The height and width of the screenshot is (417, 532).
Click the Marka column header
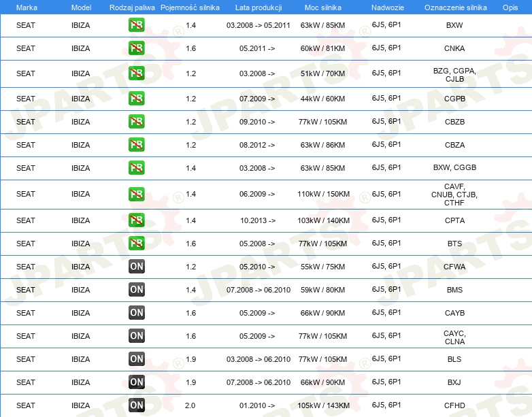[x=27, y=7]
